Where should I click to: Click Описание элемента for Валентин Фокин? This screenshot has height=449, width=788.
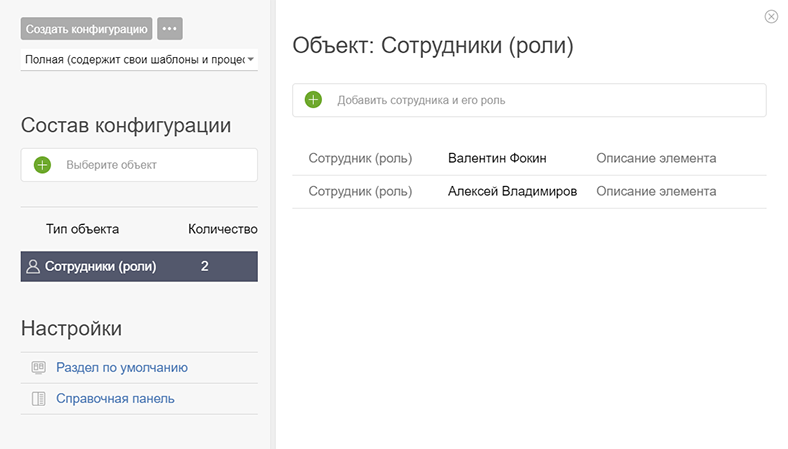[656, 158]
